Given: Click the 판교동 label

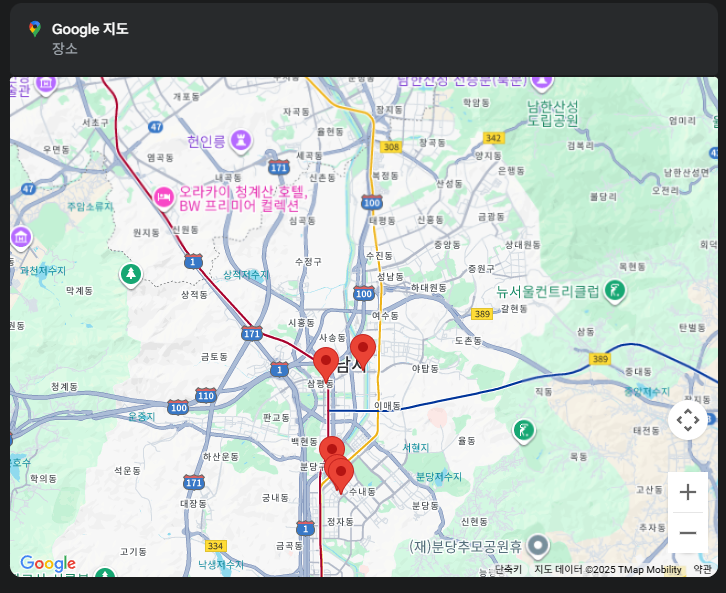Looking at the screenshot, I should click(276, 418).
